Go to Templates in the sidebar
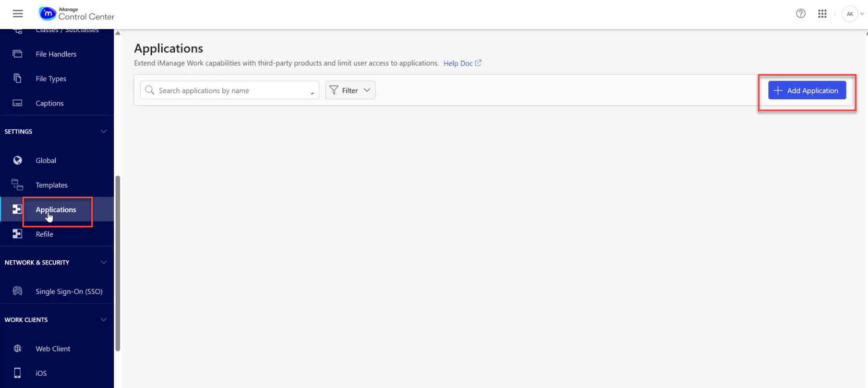 tap(52, 185)
